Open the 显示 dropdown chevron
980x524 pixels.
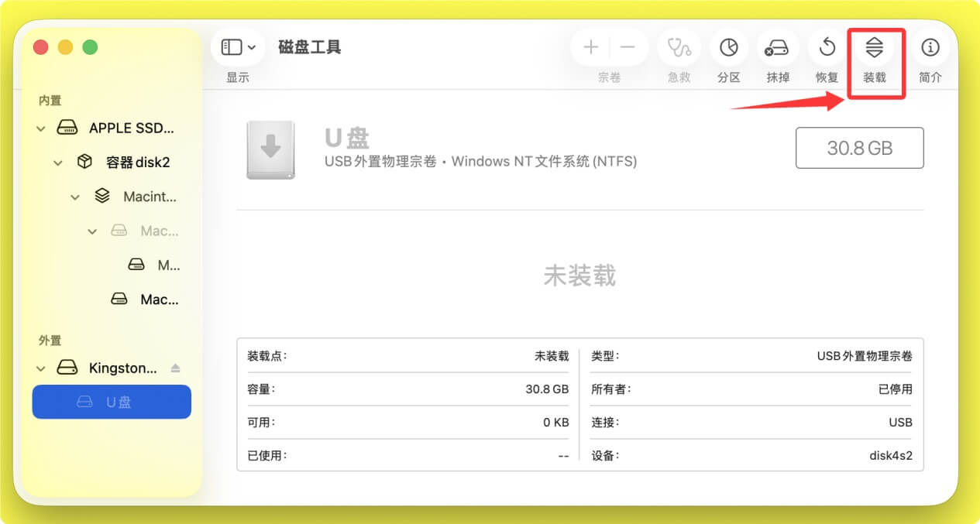pyautogui.click(x=250, y=46)
